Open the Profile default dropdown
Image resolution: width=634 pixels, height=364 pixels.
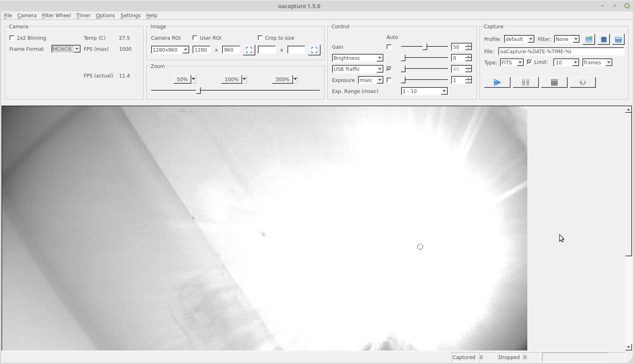(519, 39)
